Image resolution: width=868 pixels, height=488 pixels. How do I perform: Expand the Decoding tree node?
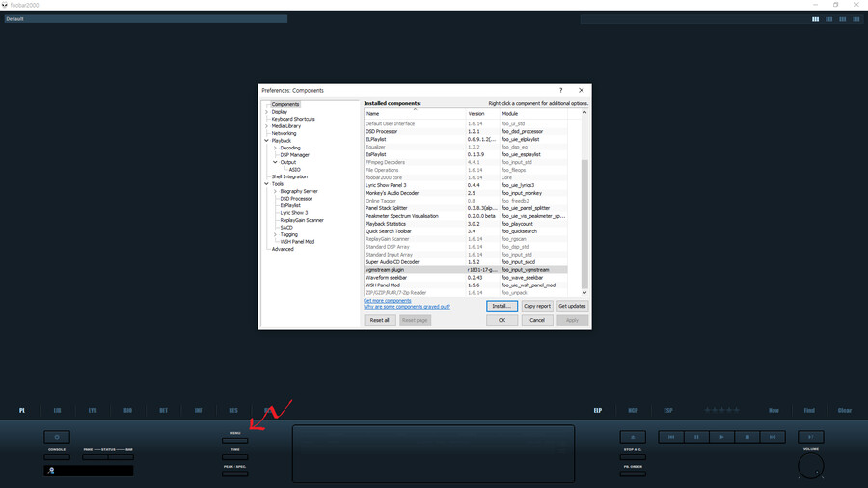[275, 148]
